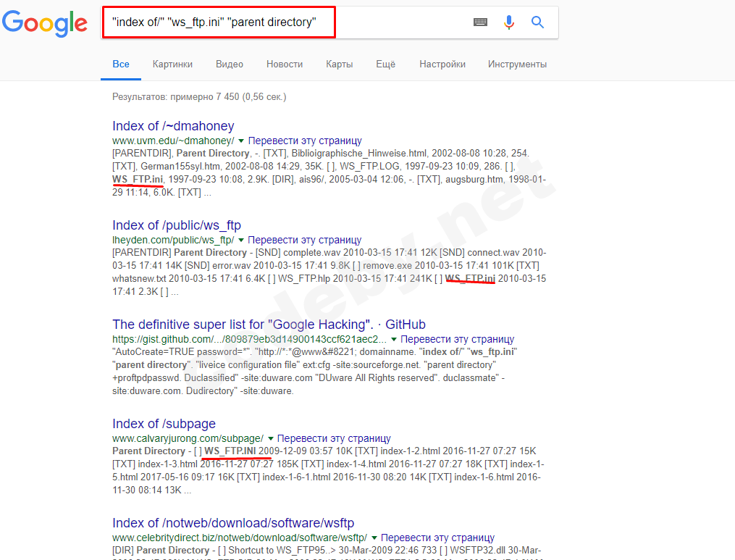
Task: Expand the Ещё menu
Action: tap(386, 64)
